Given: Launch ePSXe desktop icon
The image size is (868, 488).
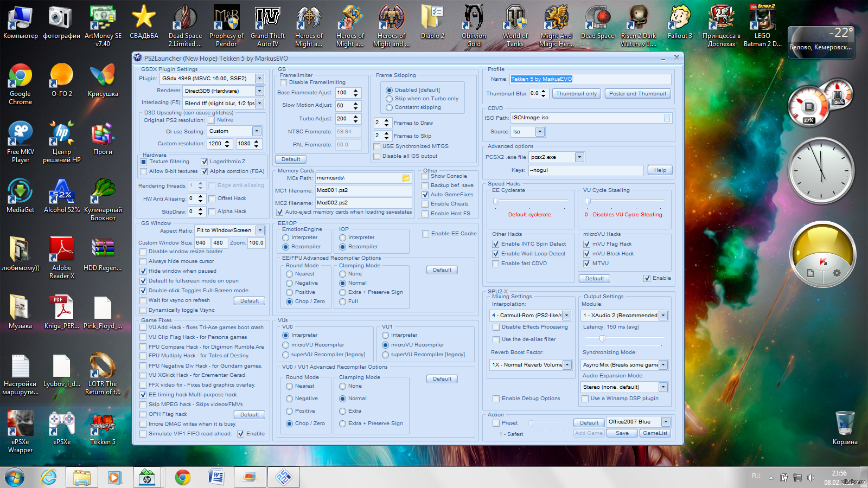Looking at the screenshot, I should [62, 428].
